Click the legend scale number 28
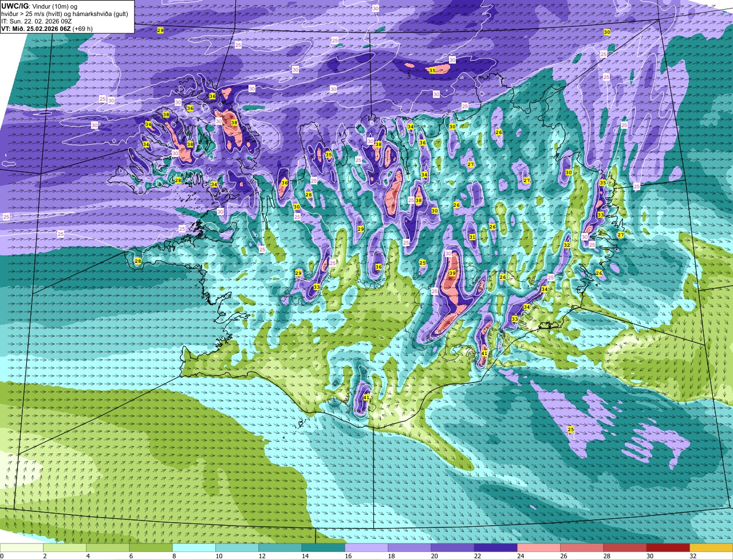This screenshot has width=733, height=560. (x=606, y=556)
